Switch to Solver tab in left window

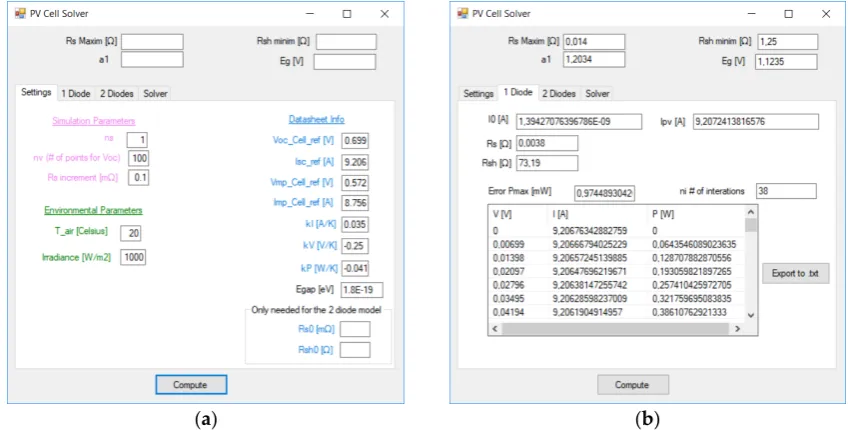coord(155,93)
